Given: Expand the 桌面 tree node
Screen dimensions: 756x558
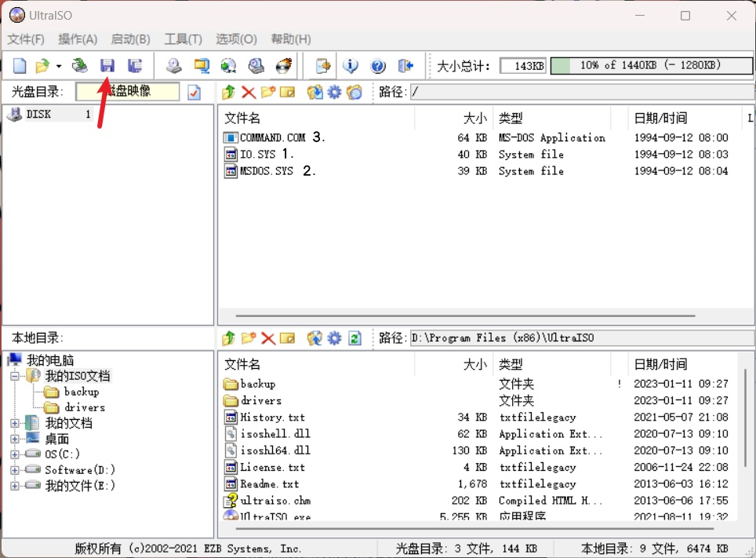Looking at the screenshot, I should (15, 439).
